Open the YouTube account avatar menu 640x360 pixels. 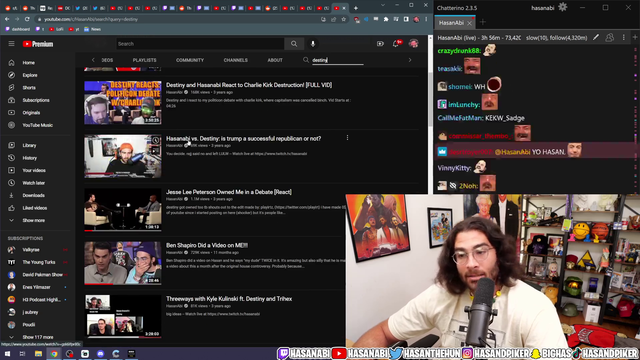click(x=413, y=44)
